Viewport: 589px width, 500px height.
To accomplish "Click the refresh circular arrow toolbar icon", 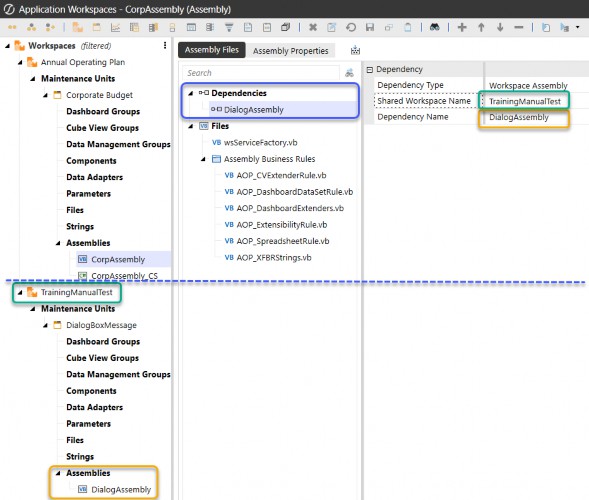I will (351, 27).
